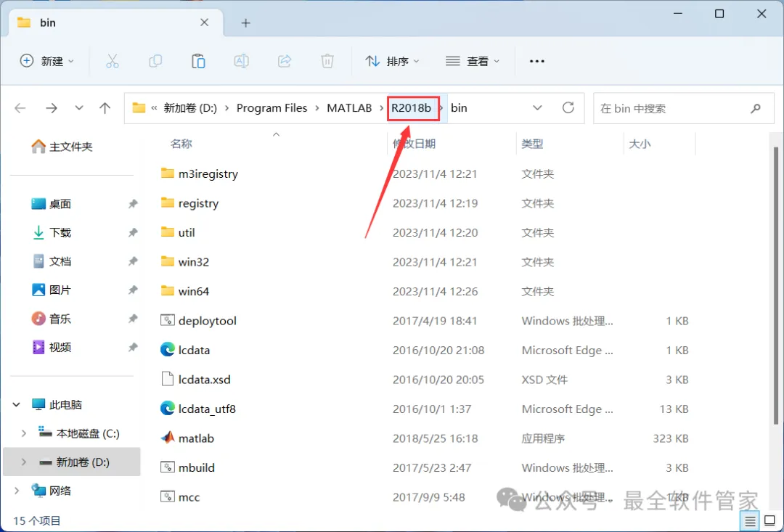Click pin icon next to 桌面
This screenshot has height=532, width=784.
point(133,203)
